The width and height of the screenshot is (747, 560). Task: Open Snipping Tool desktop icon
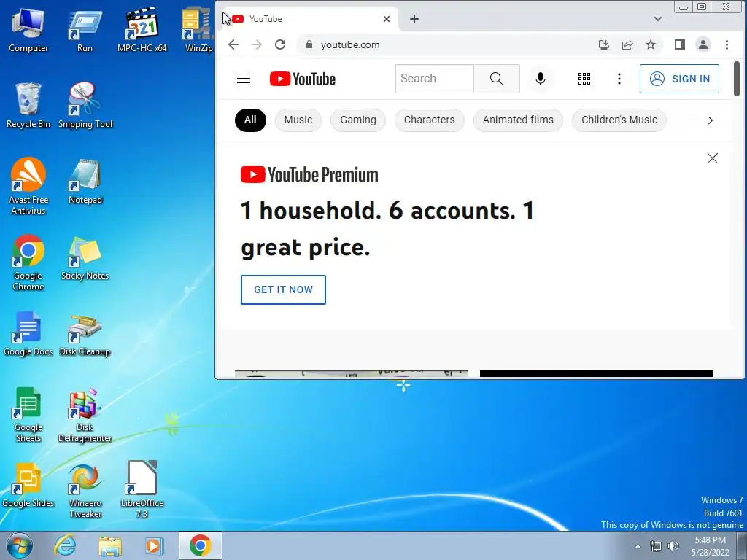(85, 105)
